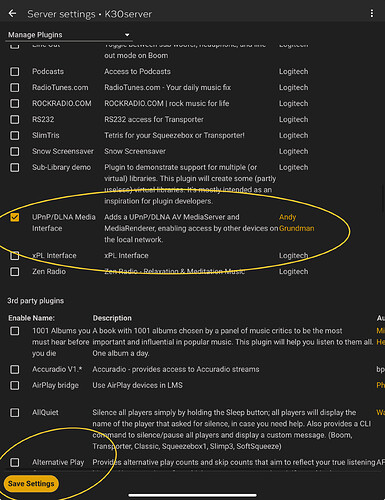The height and width of the screenshot is (500, 385).
Task: Expand the Manage Plugins dropdown arrow
Action: (x=127, y=35)
